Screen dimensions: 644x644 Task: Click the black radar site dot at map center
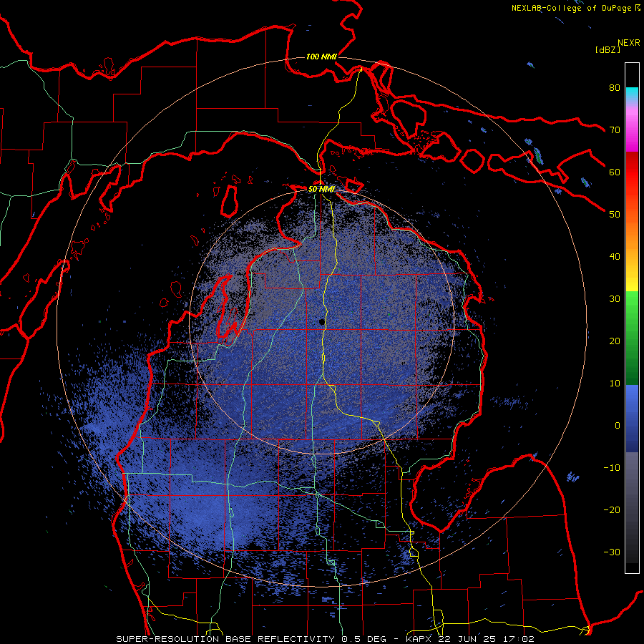(321, 323)
